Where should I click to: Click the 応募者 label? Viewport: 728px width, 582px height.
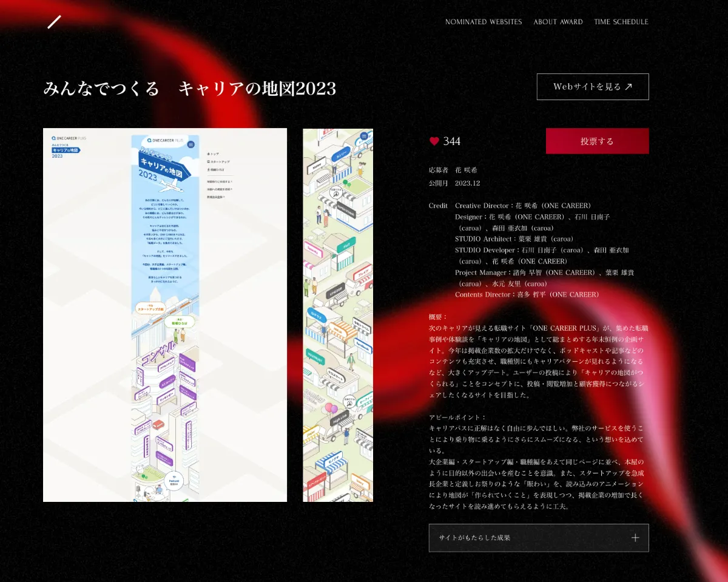[438, 171]
